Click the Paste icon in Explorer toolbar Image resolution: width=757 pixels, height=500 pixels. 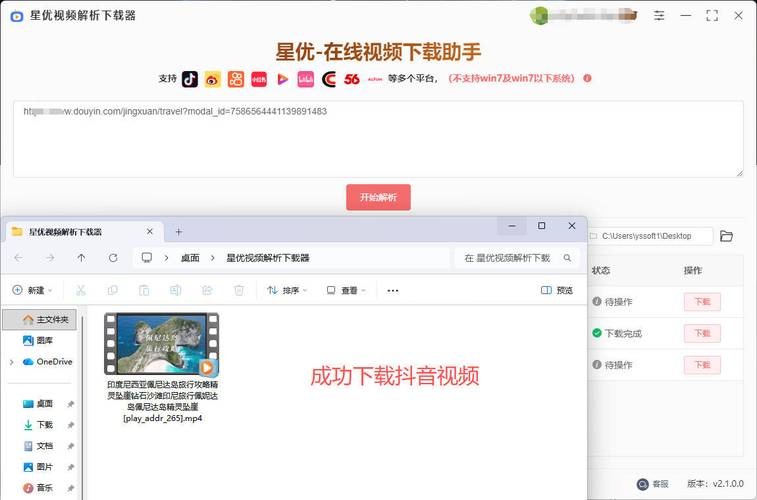click(x=144, y=290)
